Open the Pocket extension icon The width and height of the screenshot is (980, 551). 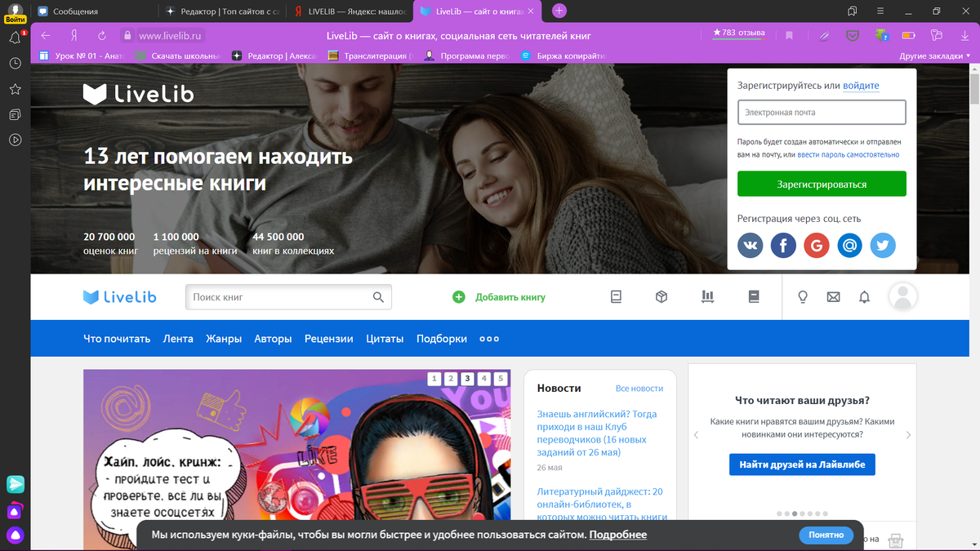click(x=853, y=36)
